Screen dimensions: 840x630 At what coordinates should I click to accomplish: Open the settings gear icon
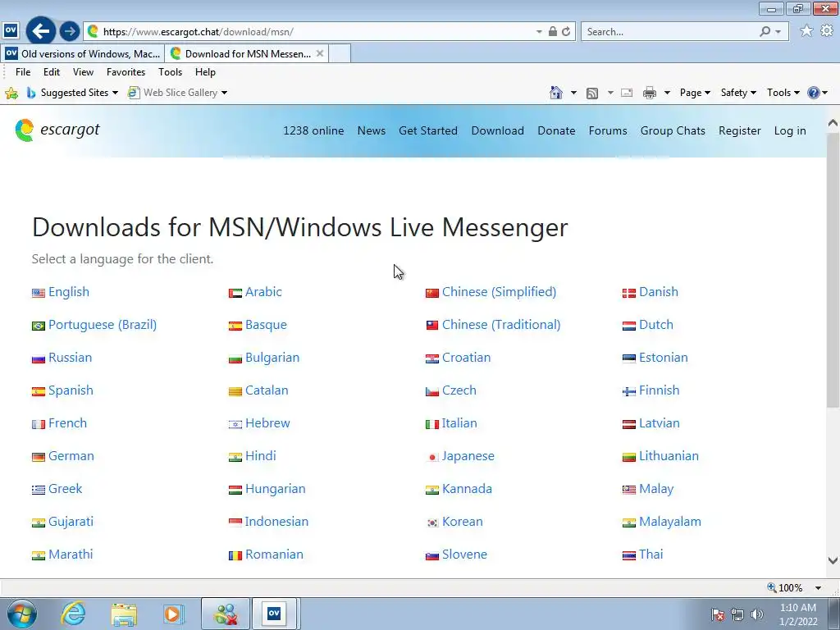(827, 31)
